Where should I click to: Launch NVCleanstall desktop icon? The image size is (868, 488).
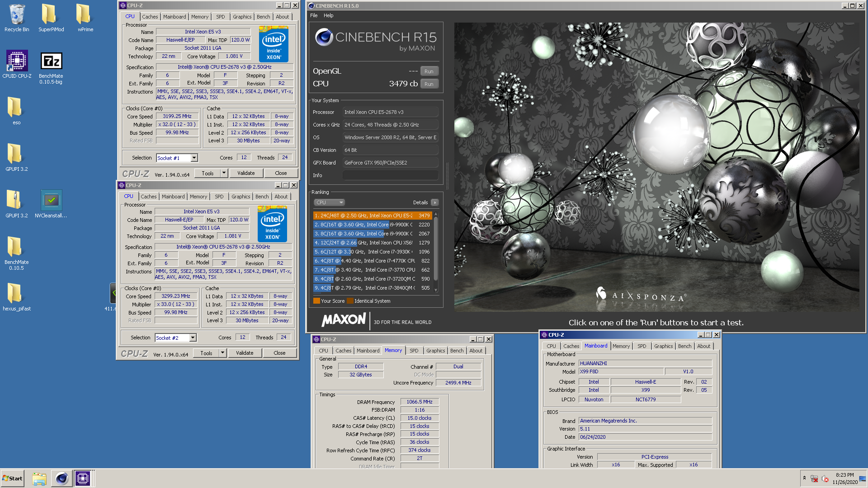click(x=51, y=204)
